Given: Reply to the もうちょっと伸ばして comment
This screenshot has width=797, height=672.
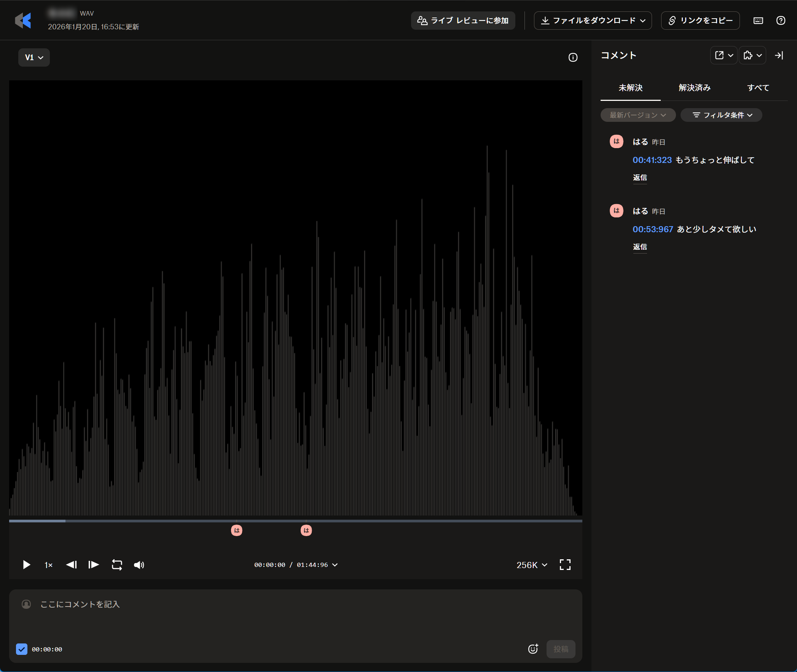Looking at the screenshot, I should click(x=640, y=177).
